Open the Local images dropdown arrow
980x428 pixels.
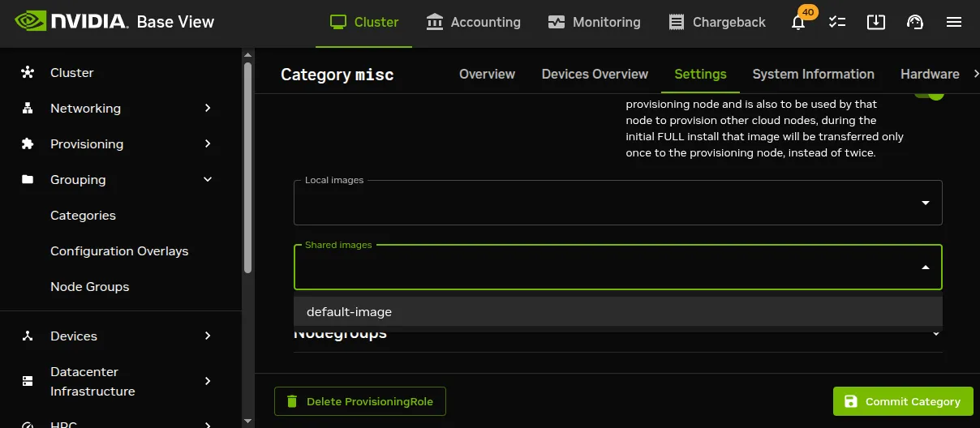(x=926, y=203)
